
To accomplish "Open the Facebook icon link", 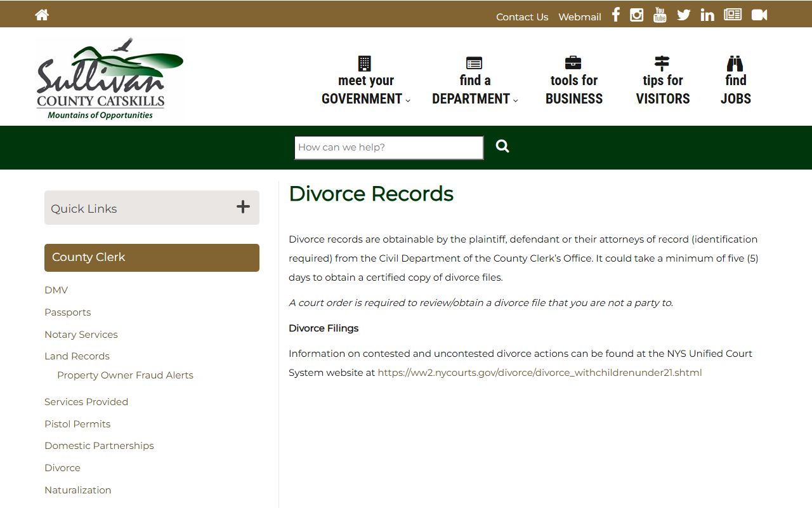I will [615, 15].
